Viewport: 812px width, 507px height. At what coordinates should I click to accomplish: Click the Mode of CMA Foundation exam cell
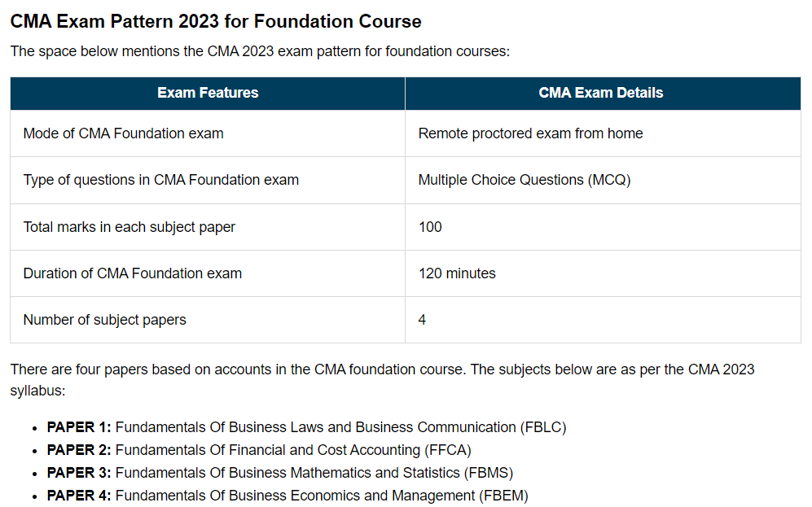tap(123, 133)
